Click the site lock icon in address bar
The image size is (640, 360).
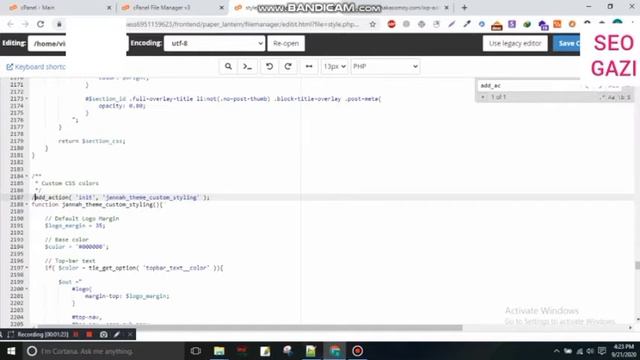[59, 24]
